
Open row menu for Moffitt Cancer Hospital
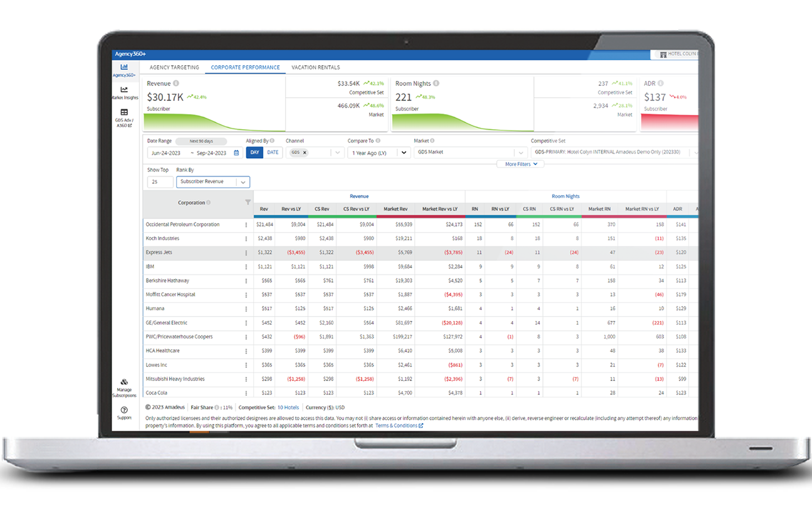click(246, 295)
